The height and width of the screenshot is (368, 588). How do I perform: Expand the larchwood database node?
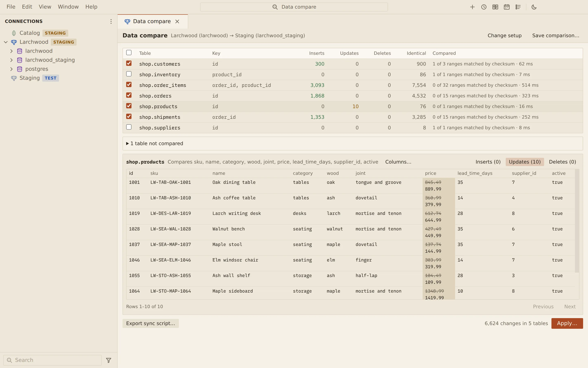(x=11, y=51)
